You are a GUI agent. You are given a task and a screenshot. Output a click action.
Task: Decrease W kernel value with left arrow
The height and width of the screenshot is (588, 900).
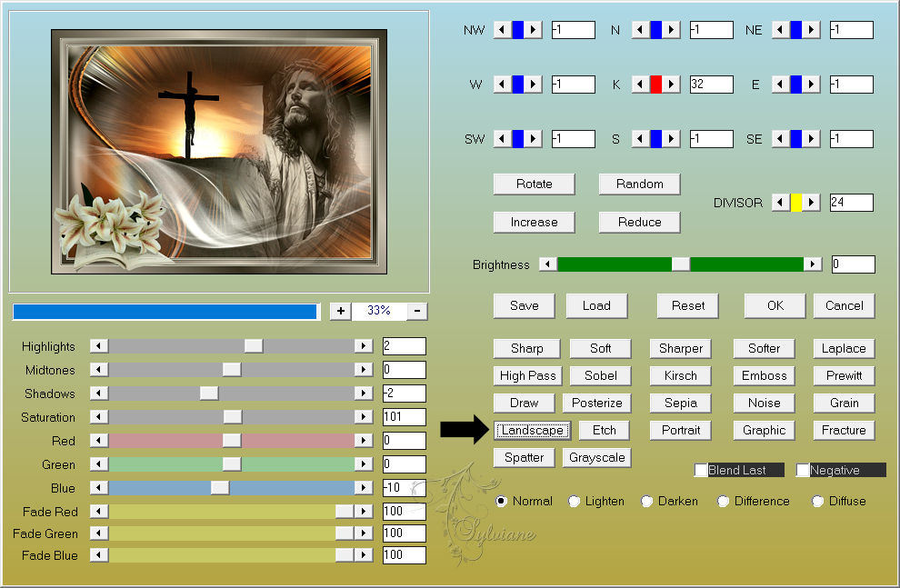click(x=502, y=85)
